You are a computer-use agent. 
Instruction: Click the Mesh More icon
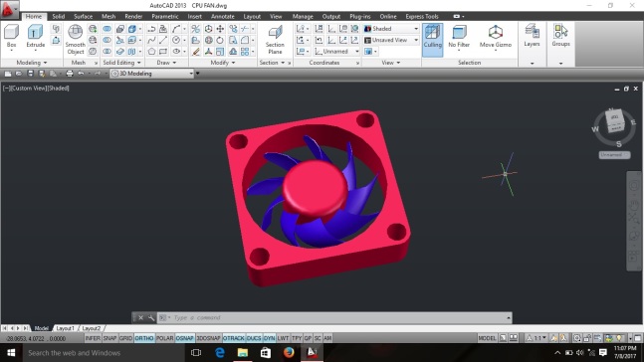click(93, 28)
